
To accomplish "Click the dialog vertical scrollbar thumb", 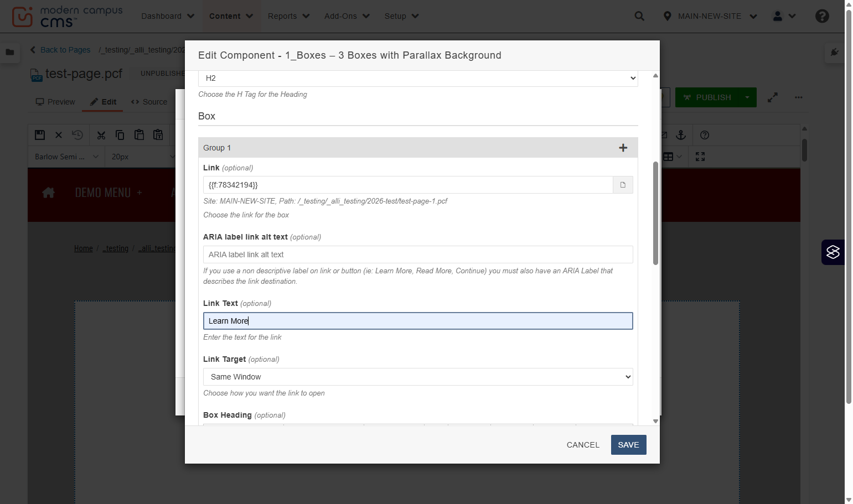I will tap(655, 213).
